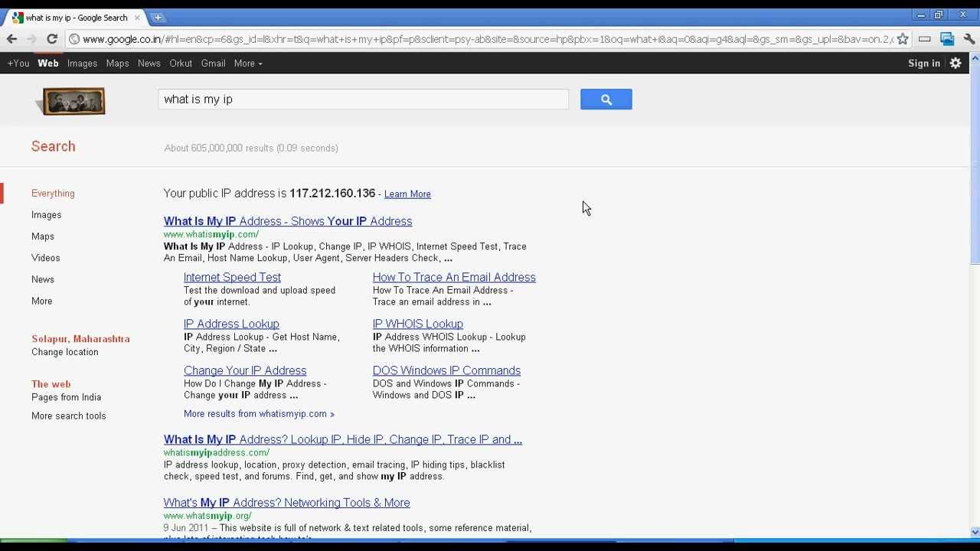The image size is (980, 551).
Task: Click Learn More beside the IP address
Action: [x=407, y=194]
